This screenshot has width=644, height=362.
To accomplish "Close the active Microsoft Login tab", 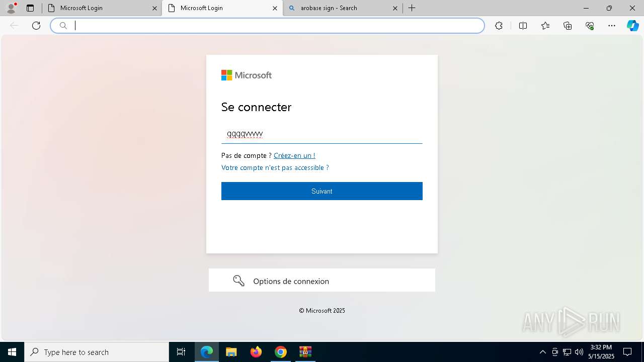I will pos(275,8).
